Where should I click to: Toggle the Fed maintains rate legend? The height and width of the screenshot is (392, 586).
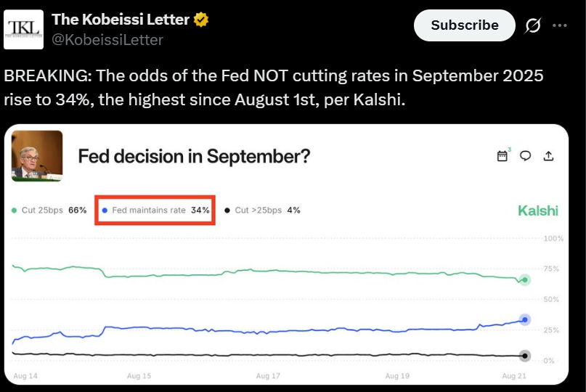(x=155, y=210)
